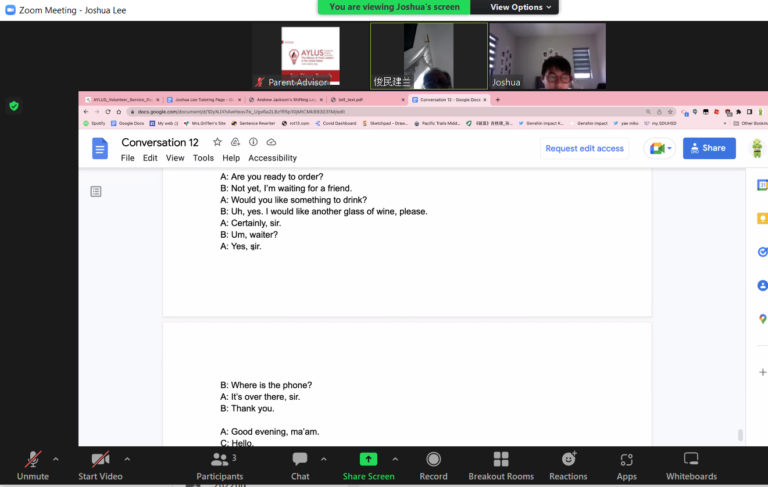Viewport: 768px width, 487px height.
Task: Open Google Keep in side panel
Action: 762,219
